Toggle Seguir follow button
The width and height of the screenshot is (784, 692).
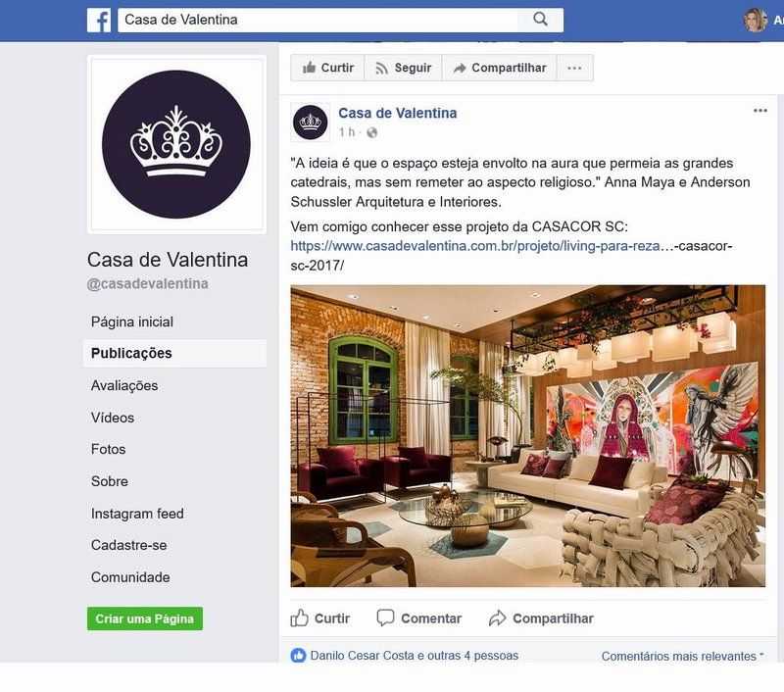[x=403, y=68]
